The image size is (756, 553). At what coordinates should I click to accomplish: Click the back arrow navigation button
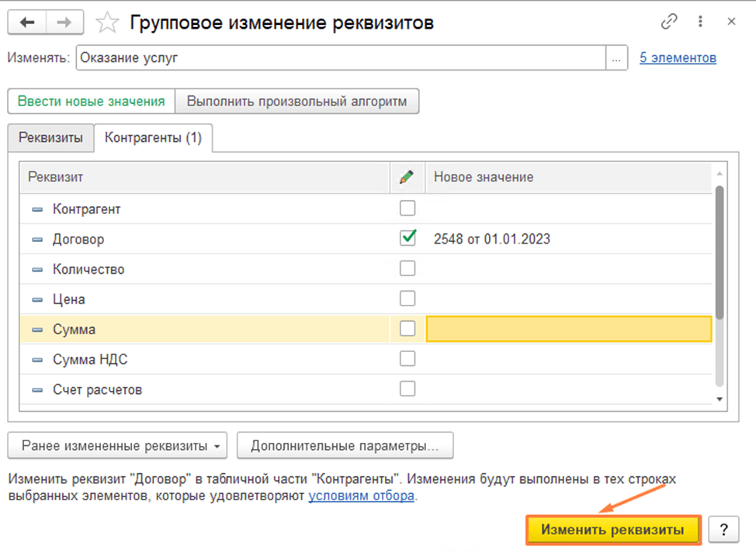pos(27,22)
